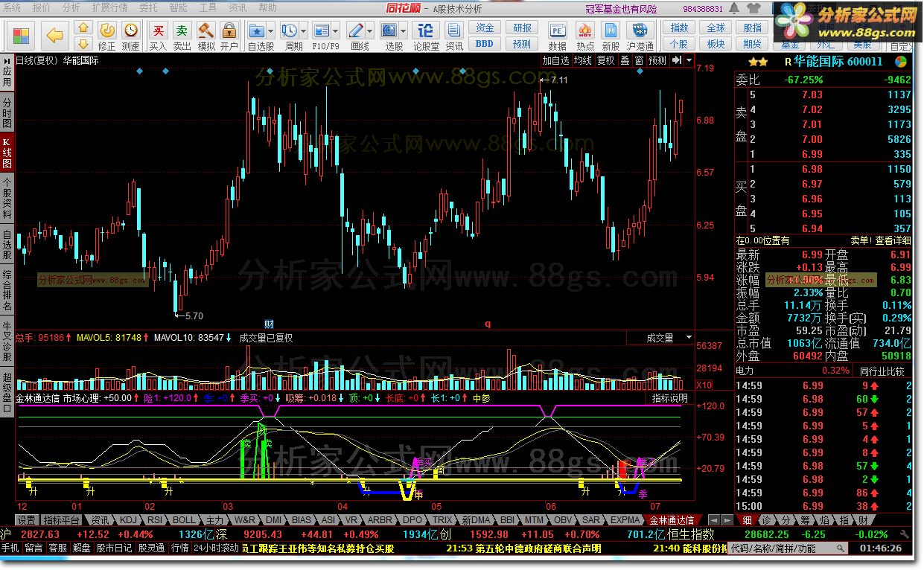Toggle the 叠 overlay chart option
Viewport: 924px width, 570px height.
[625, 60]
